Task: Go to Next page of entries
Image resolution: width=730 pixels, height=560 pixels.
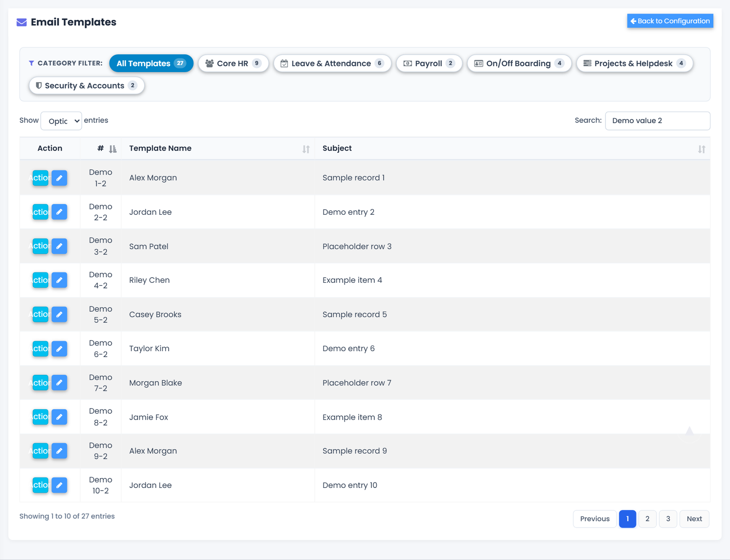Action: [694, 519]
